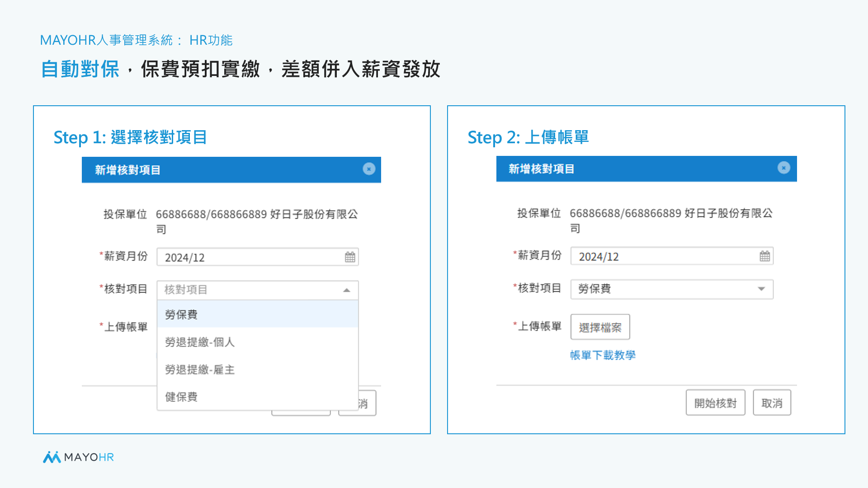Image resolution: width=868 pixels, height=488 pixels.
Task: Collapse the open 核對項目 dropdown in Step 1
Action: pyautogui.click(x=347, y=290)
